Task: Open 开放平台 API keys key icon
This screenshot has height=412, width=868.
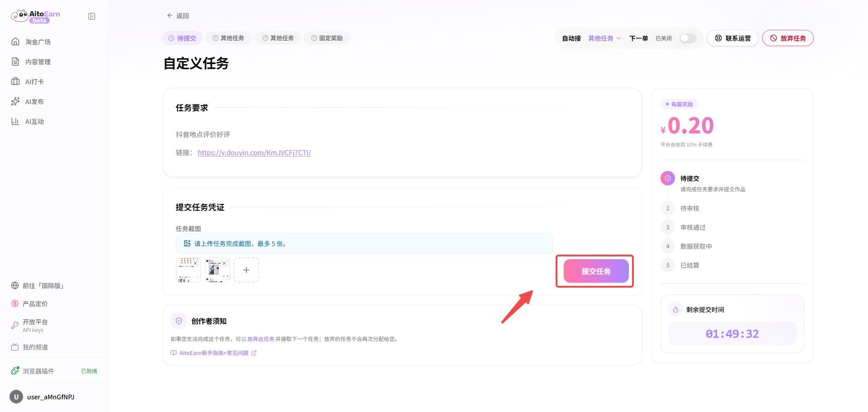Action: point(15,325)
